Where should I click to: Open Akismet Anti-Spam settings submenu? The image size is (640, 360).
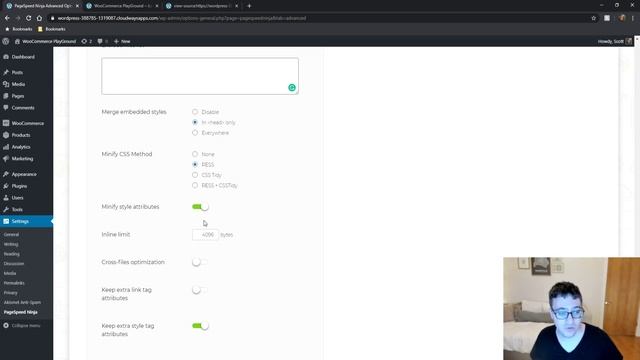click(x=22, y=302)
